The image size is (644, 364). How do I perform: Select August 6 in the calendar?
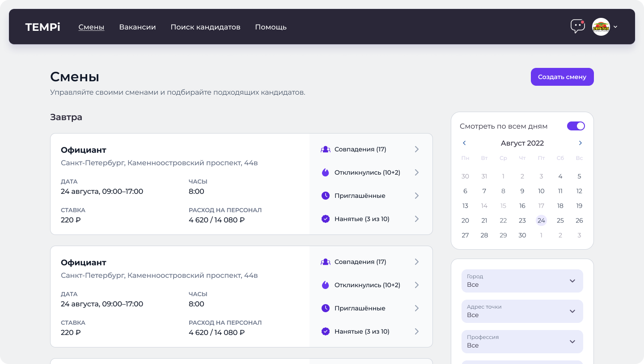click(465, 191)
